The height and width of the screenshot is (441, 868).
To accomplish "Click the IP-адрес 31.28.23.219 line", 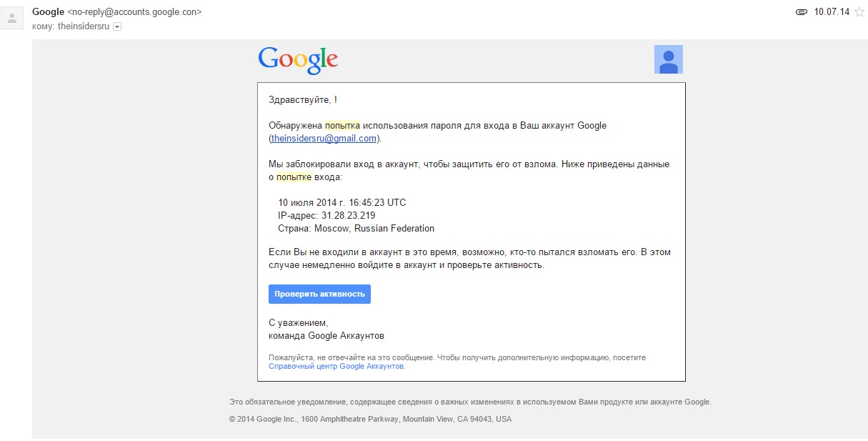I will point(326,215).
